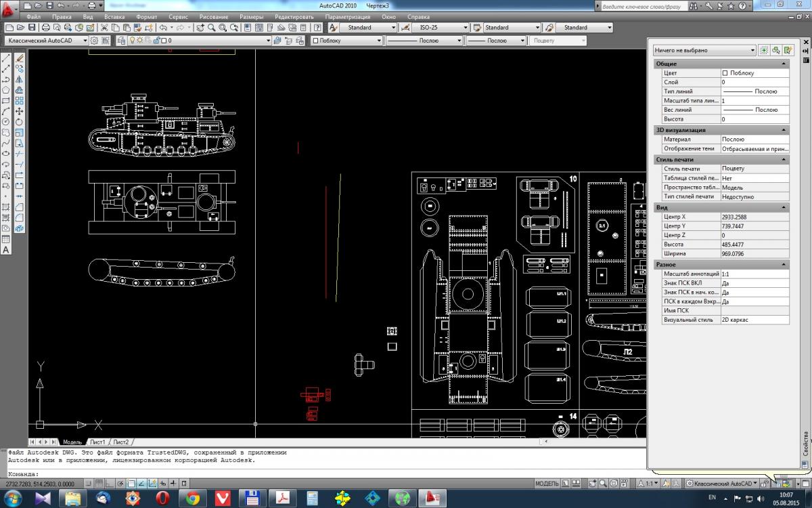
Task: Toggle PICKADD button in Properties palette
Action: pos(764,50)
